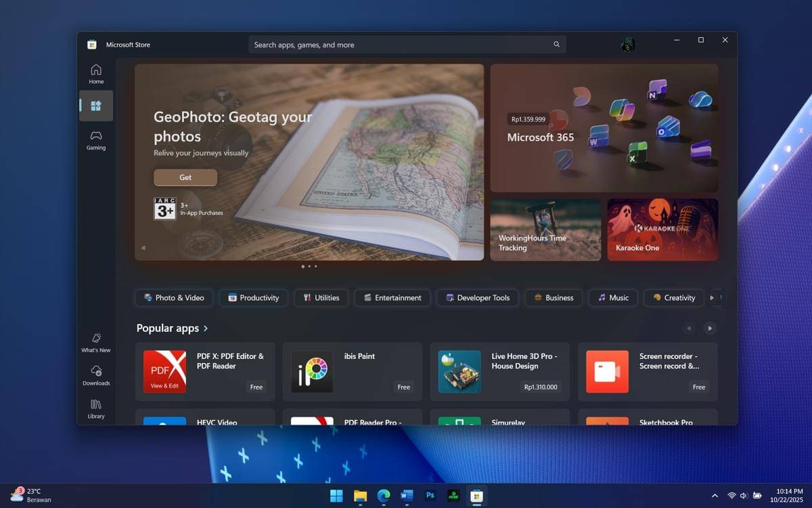Open File Explorer from the taskbar
The width and height of the screenshot is (812, 508).
[x=360, y=496]
